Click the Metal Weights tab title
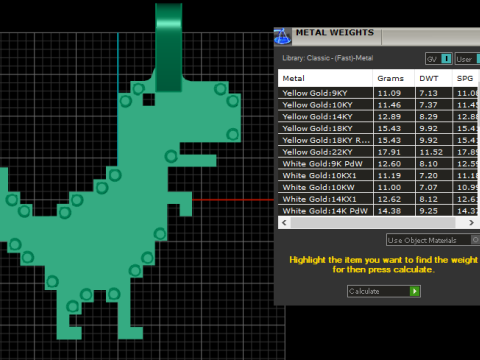The height and width of the screenshot is (360, 480). click(x=335, y=32)
